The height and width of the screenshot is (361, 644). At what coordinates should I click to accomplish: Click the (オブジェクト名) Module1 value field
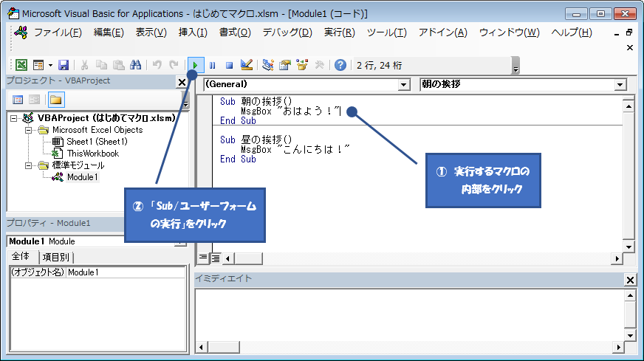click(126, 272)
